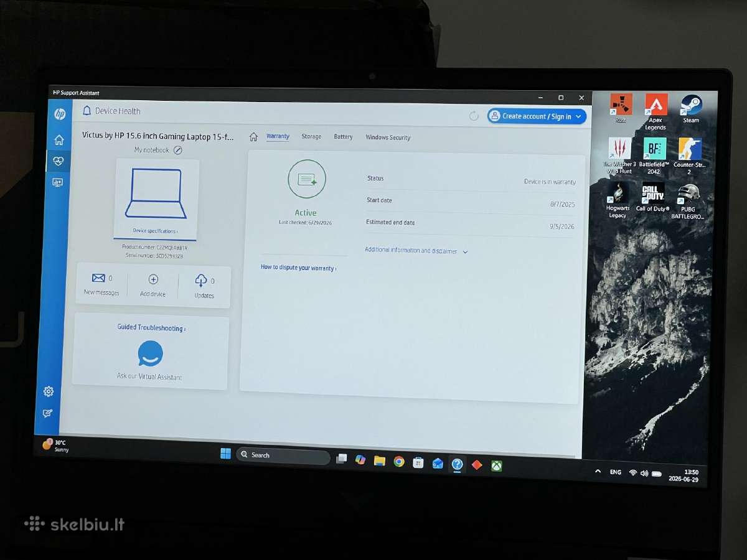Switch to the Warranty tab
747x560 pixels.
[278, 136]
